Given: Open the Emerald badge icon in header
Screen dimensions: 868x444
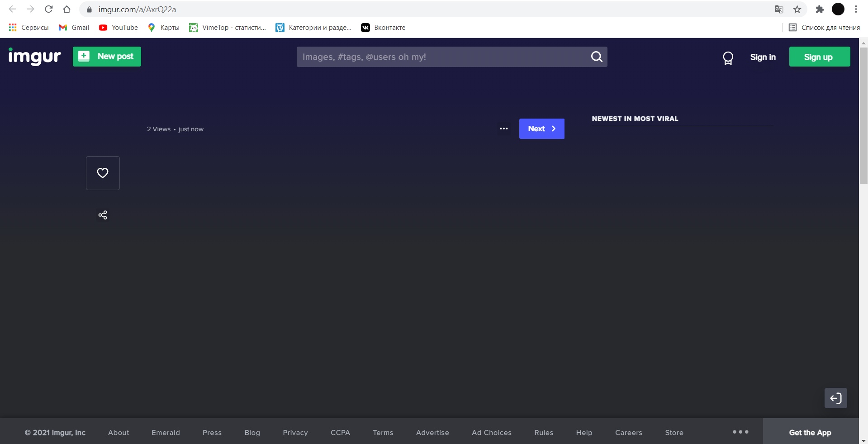Looking at the screenshot, I should [x=728, y=58].
